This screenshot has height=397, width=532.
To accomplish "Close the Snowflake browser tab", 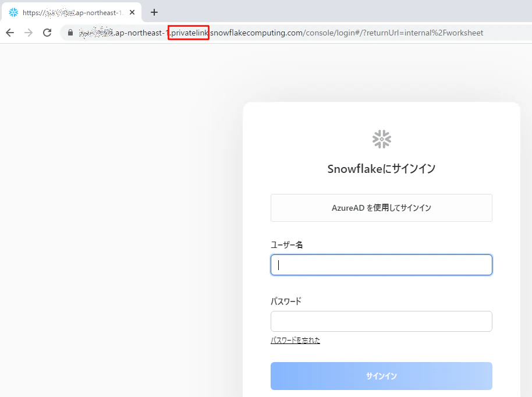I will point(132,13).
